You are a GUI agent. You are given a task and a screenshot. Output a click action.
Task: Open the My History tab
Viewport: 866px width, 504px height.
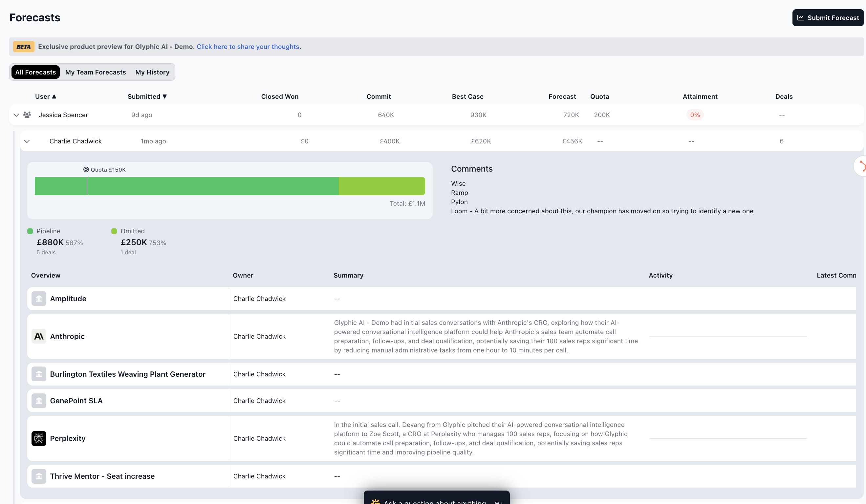coord(152,72)
